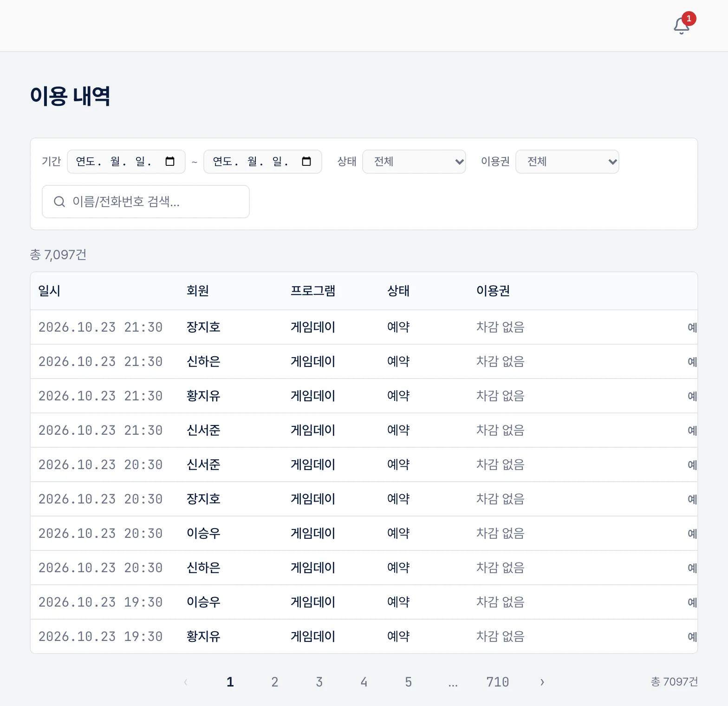Select 신서준 in the 20:30 row
Image resolution: width=728 pixels, height=706 pixels.
(x=203, y=464)
